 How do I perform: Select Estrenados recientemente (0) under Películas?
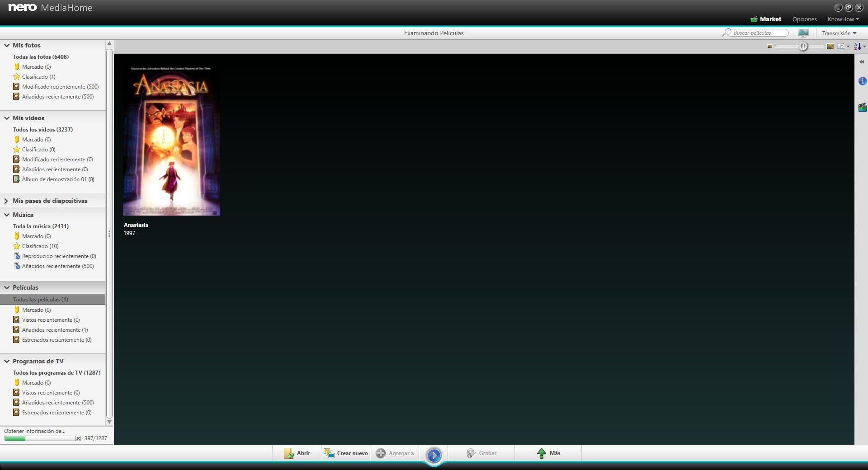pos(52,340)
